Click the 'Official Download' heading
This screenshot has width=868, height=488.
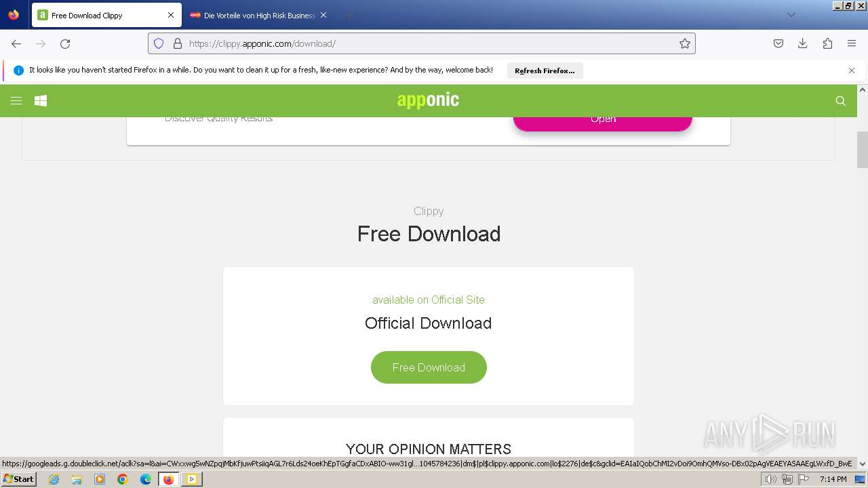[x=429, y=323]
